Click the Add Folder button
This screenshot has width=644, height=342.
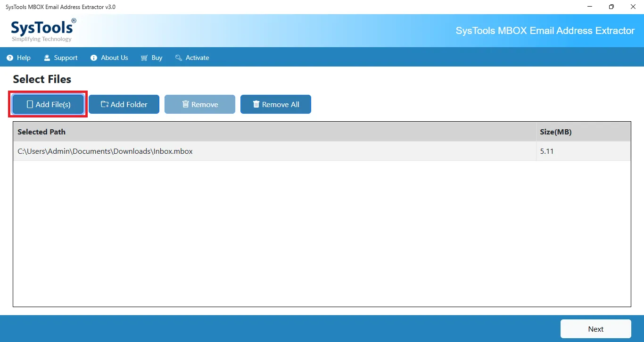pos(124,104)
